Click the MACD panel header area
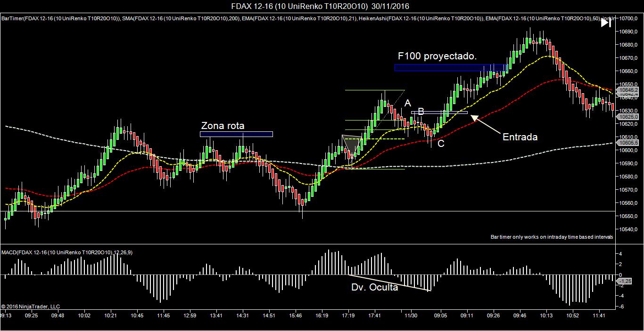Viewport: 644px width, 331px height. (x=189, y=250)
